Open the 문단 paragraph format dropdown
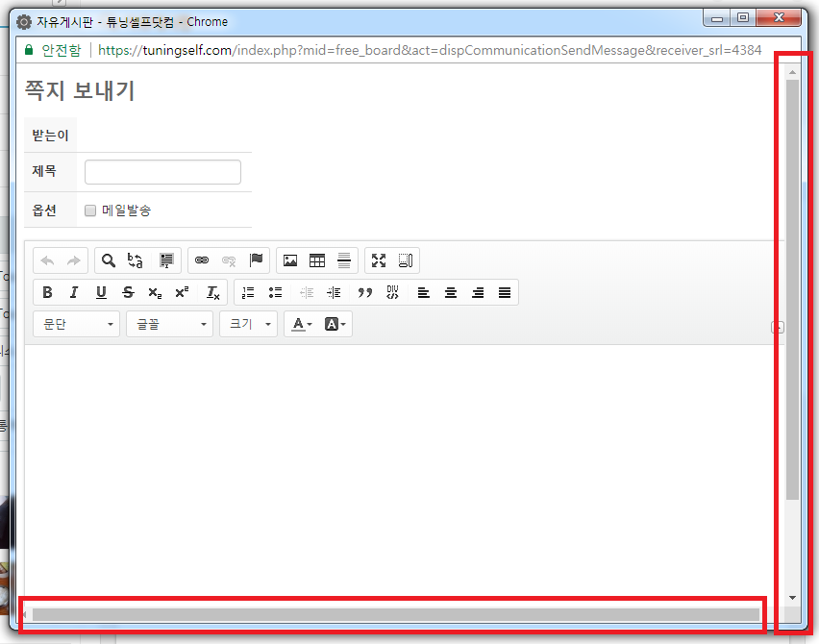819x644 pixels. 77,325
